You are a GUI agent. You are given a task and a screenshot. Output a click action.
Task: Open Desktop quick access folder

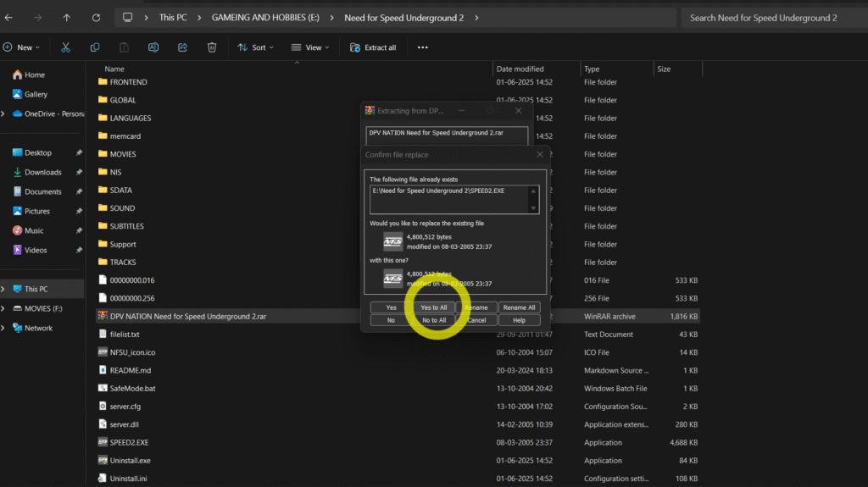[x=32, y=152]
